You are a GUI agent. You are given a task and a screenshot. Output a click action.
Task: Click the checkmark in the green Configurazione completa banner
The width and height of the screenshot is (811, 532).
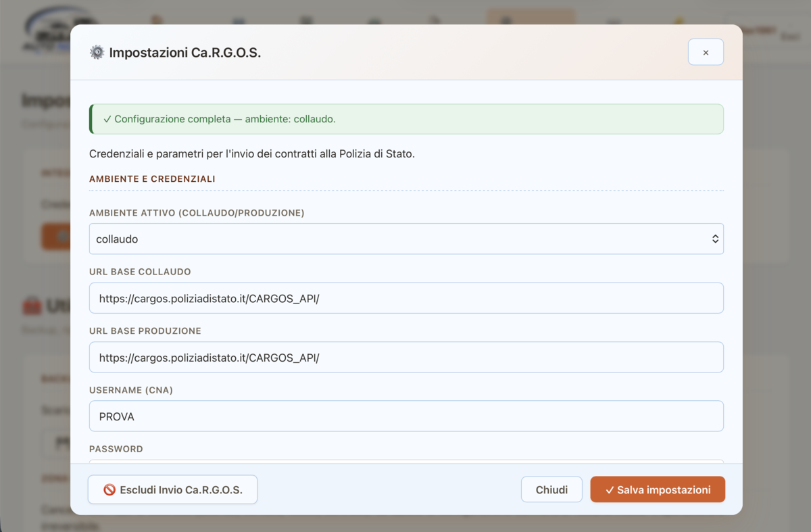(107, 119)
